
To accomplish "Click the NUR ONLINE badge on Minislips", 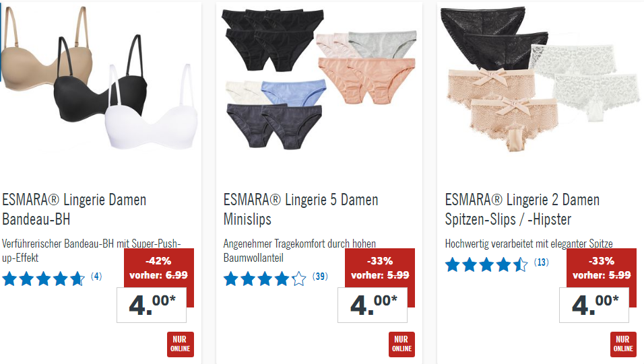I will click(401, 344).
